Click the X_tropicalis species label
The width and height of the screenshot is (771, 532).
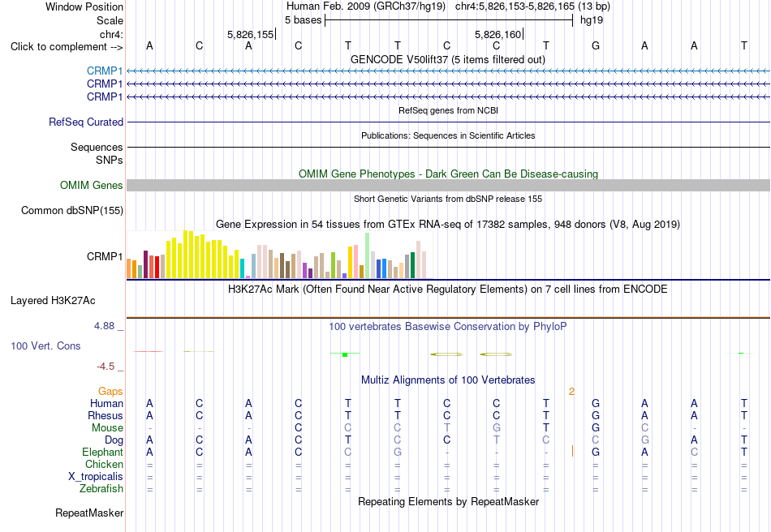[96, 477]
